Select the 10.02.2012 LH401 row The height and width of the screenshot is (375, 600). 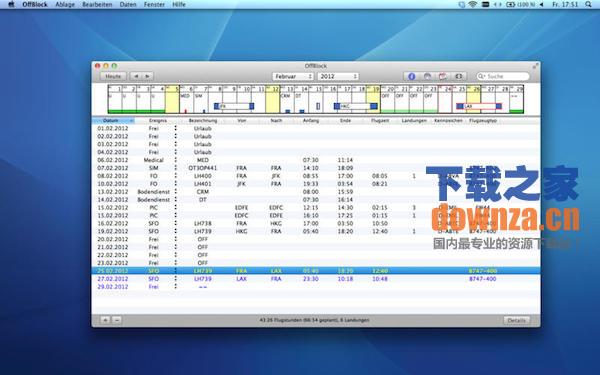(316, 184)
